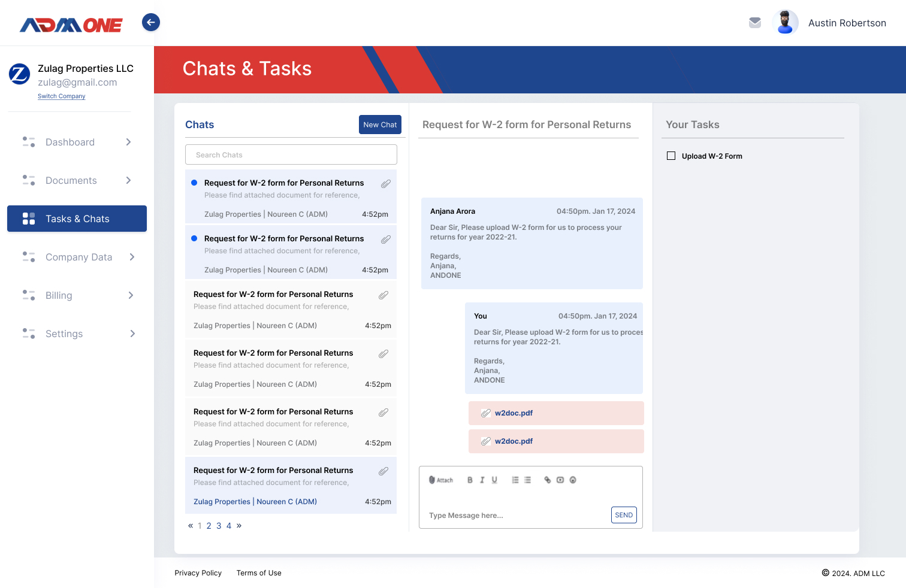906x588 pixels.
Task: Toggle italic formatting in message editor
Action: tap(482, 480)
